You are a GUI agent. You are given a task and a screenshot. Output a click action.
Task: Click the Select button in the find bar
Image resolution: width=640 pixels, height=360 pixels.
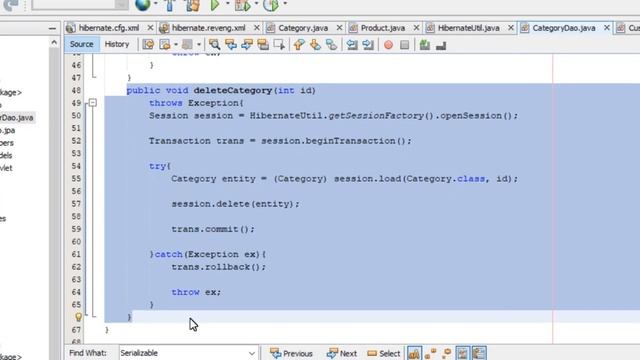[x=383, y=353]
